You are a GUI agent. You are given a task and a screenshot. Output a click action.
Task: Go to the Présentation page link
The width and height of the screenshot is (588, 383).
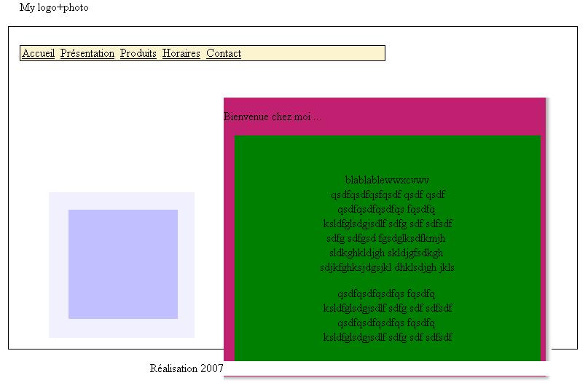pos(87,53)
